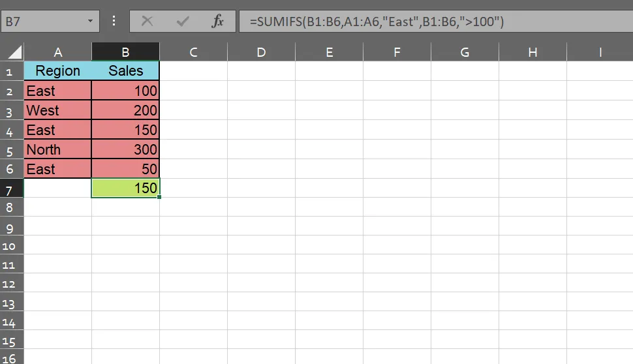Select cell B4 with value 150
This screenshot has height=364, width=633.
[125, 130]
